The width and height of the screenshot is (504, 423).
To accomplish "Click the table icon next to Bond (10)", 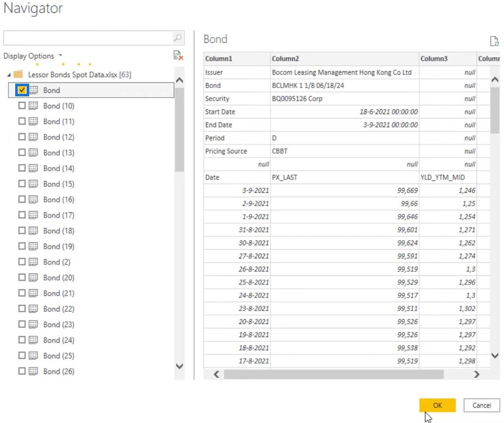I will (x=33, y=106).
